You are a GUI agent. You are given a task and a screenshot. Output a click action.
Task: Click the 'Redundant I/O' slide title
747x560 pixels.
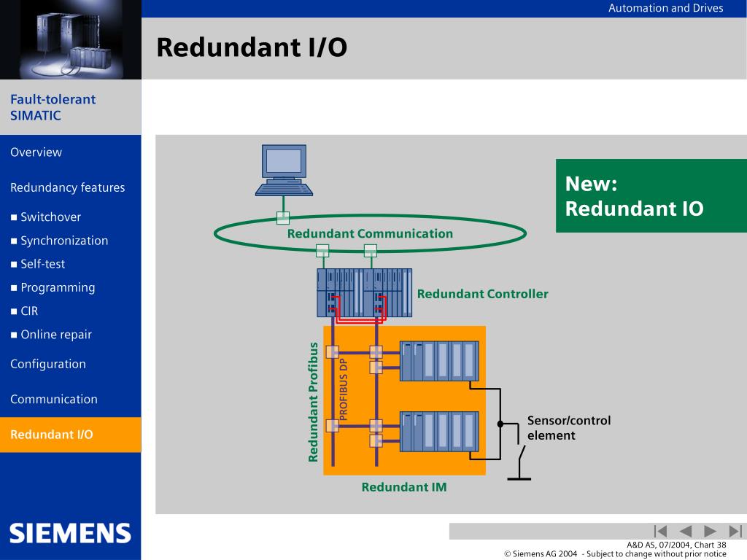pos(252,47)
